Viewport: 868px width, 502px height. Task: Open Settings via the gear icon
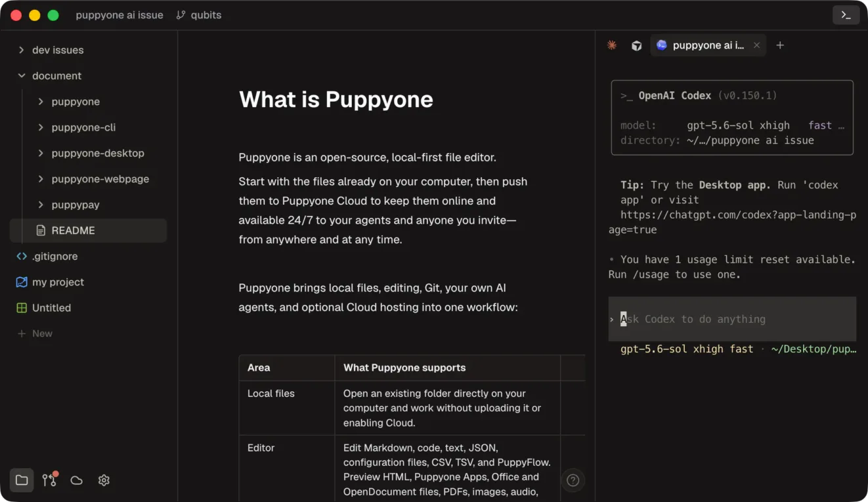[x=104, y=480]
